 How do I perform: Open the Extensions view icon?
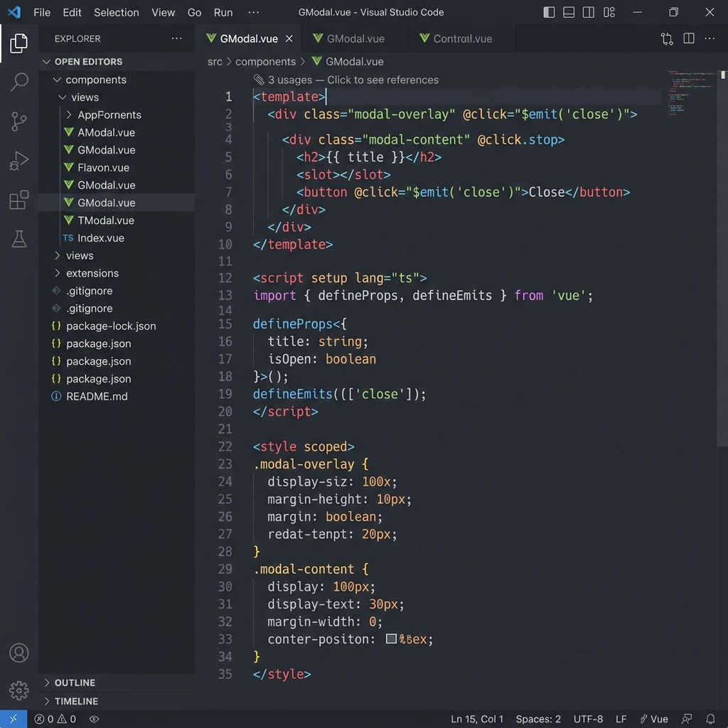18,200
